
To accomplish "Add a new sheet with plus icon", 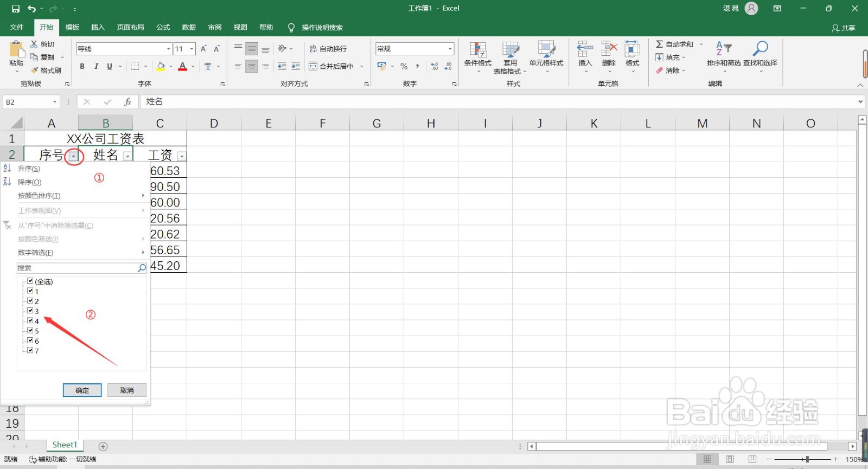I will (x=103, y=446).
